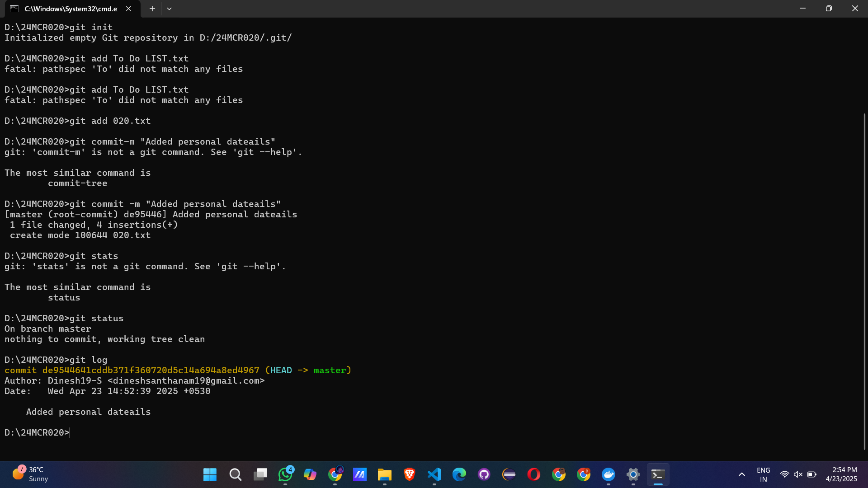Launch Copilot from the taskbar
Image resolution: width=868 pixels, height=488 pixels.
point(310,474)
